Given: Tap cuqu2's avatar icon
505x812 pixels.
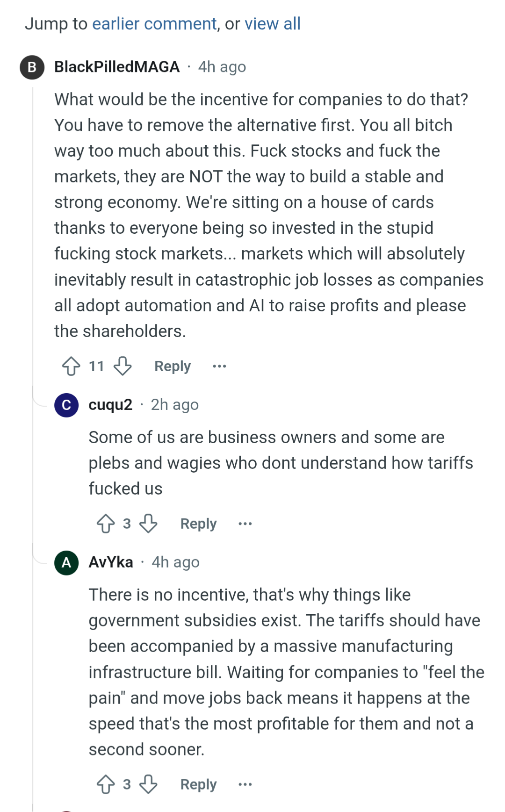Looking at the screenshot, I should point(66,405).
